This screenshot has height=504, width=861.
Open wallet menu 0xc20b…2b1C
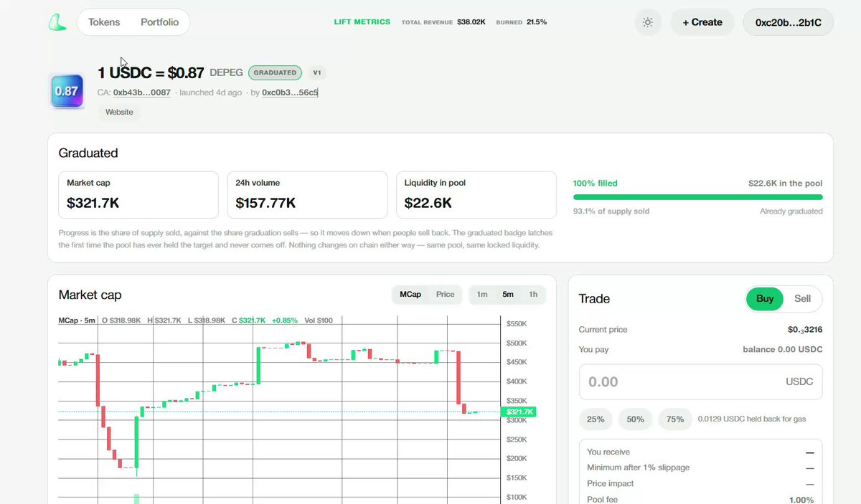(788, 22)
